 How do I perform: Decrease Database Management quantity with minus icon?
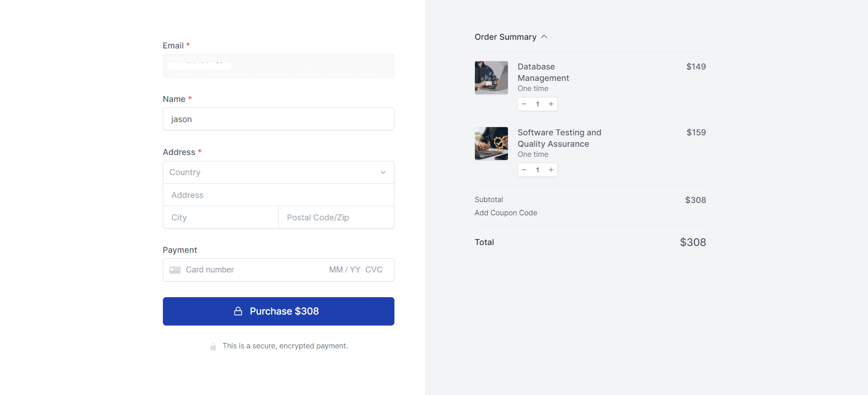pyautogui.click(x=524, y=104)
